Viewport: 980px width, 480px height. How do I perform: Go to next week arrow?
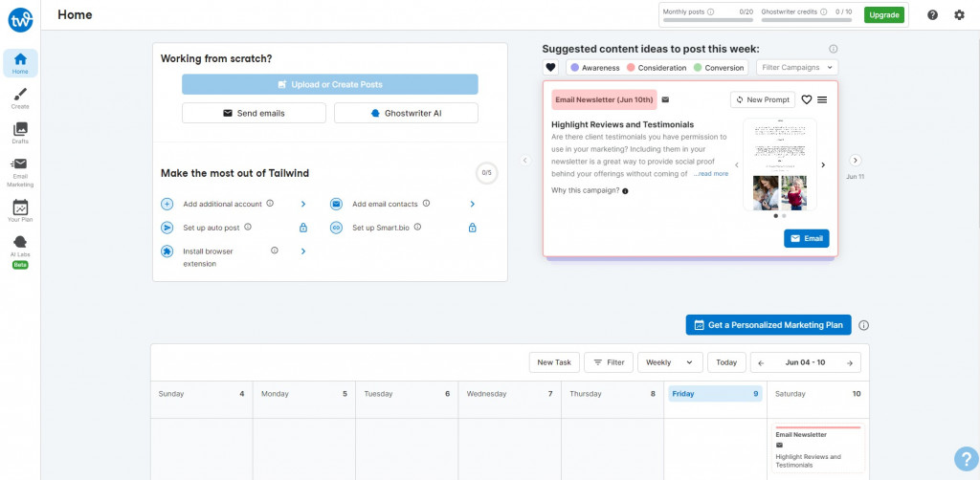coord(850,362)
